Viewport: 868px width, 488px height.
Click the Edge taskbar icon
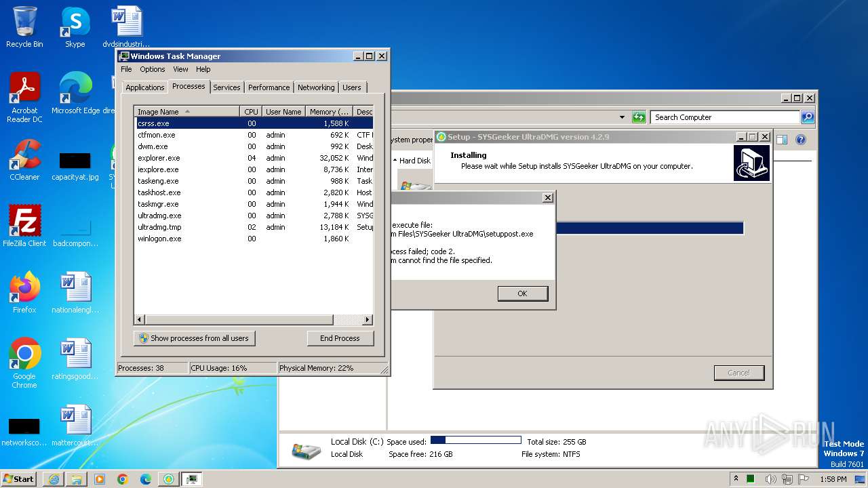click(x=146, y=479)
